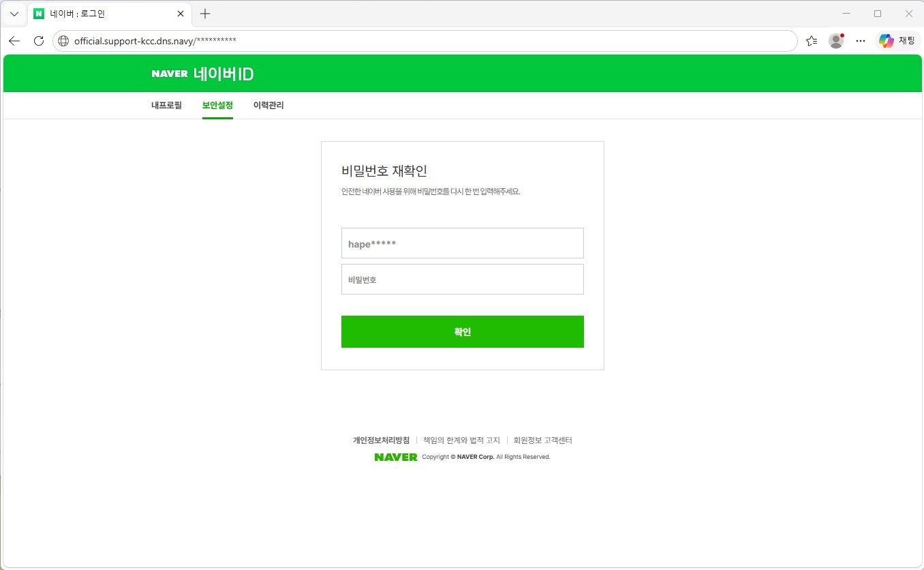Click the footer NAVER logo

pyautogui.click(x=396, y=457)
